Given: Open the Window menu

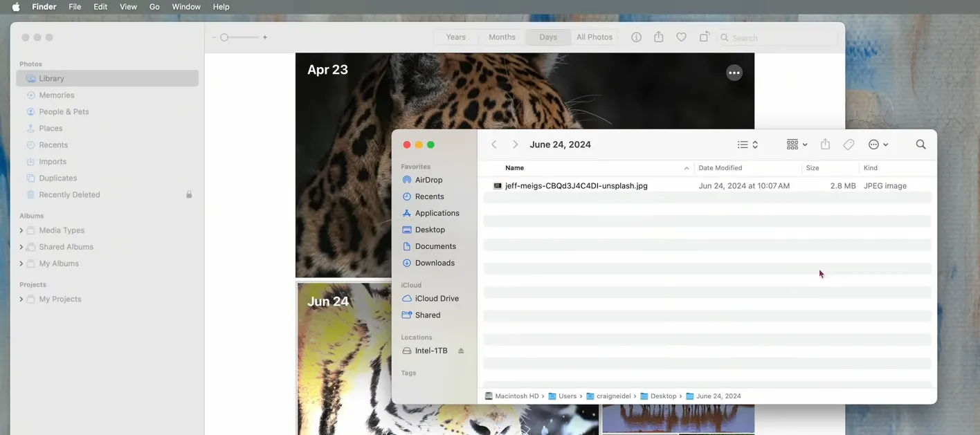Looking at the screenshot, I should coord(186,7).
